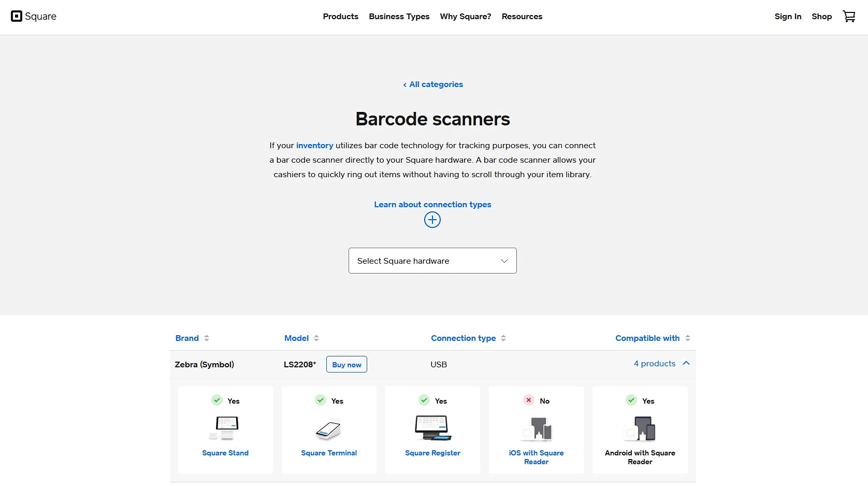868x487 pixels.
Task: Go back to All categories
Action: [x=433, y=84]
